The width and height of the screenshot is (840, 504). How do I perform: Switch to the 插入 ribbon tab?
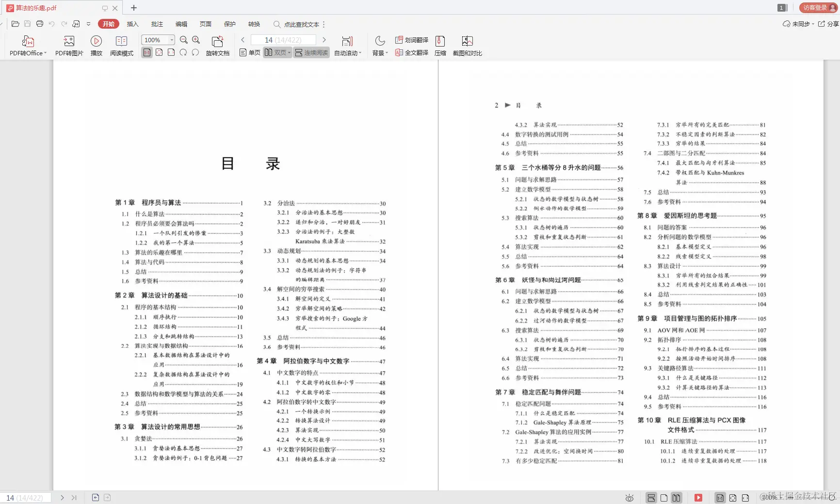tap(132, 24)
